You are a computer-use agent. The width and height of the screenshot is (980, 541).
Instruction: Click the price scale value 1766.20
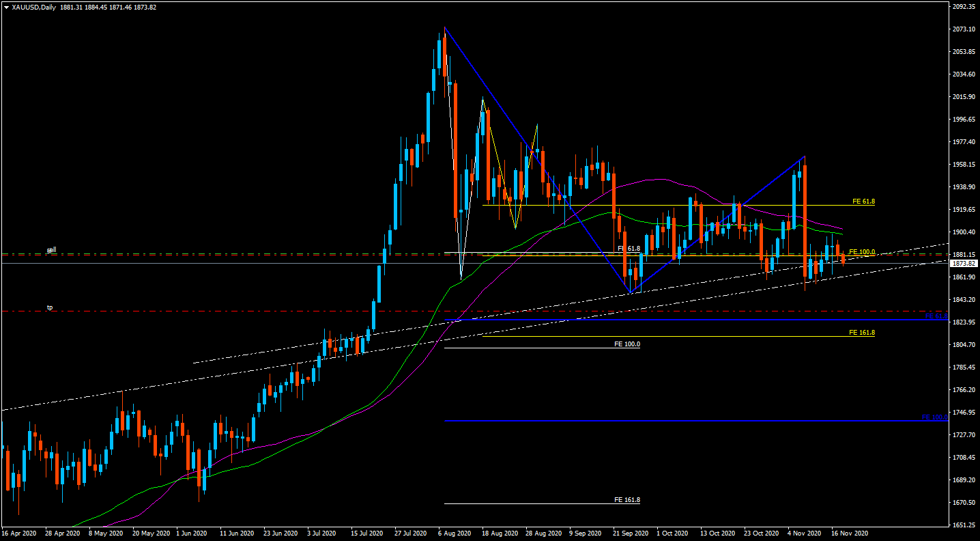964,390
